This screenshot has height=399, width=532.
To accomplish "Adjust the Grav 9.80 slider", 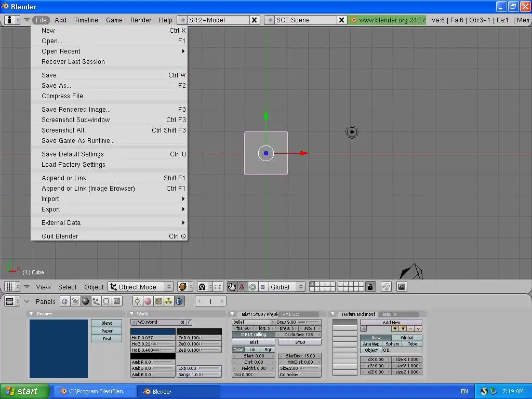I will point(298,322).
